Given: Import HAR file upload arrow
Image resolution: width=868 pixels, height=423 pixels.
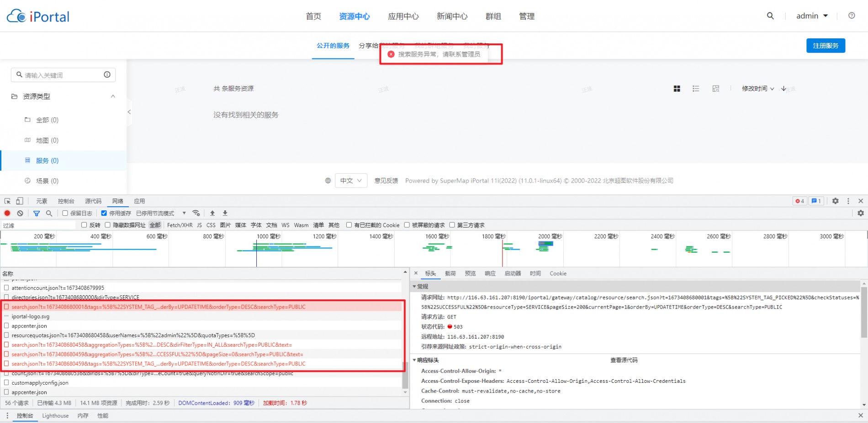Looking at the screenshot, I should pos(212,213).
